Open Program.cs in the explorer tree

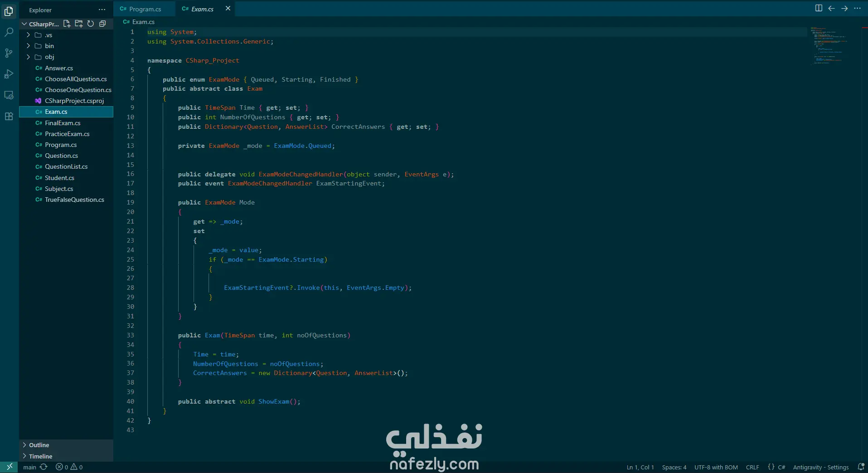pos(66,145)
